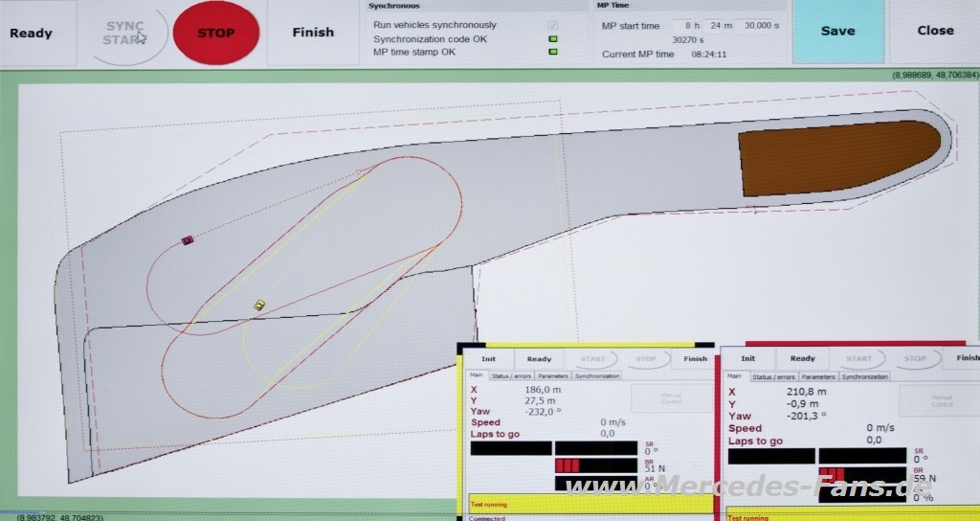This screenshot has height=521, width=980.
Task: Open the Status / errors tab in yellow panel
Action: coord(511,376)
